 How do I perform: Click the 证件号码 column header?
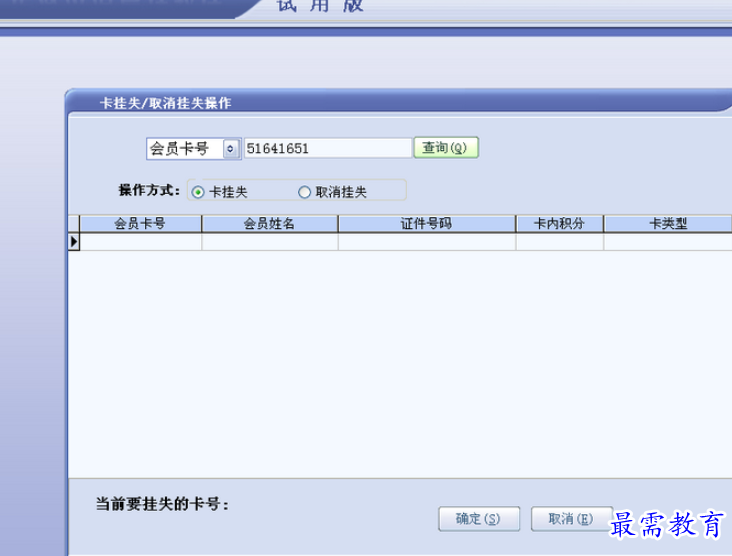coord(427,224)
